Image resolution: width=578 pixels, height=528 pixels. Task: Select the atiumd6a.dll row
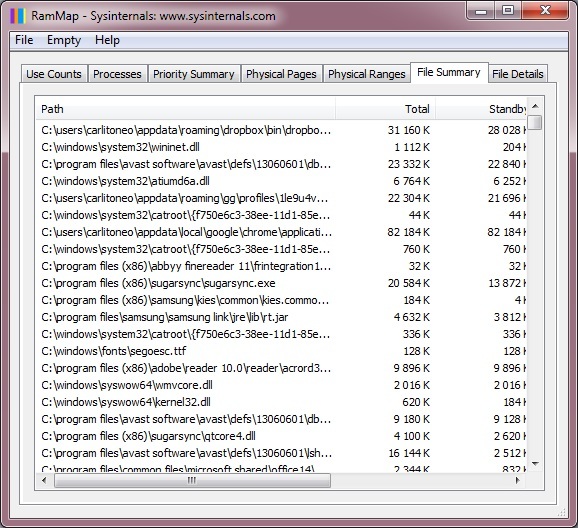click(x=281, y=181)
